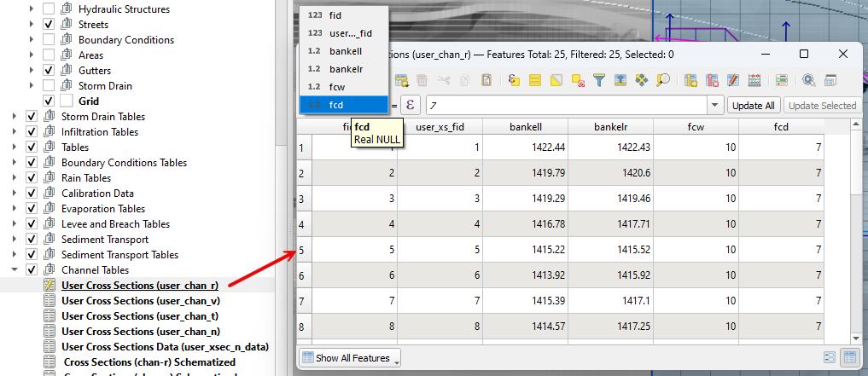
Task: Expand the Storm Drain Tables group
Action: coord(15,117)
